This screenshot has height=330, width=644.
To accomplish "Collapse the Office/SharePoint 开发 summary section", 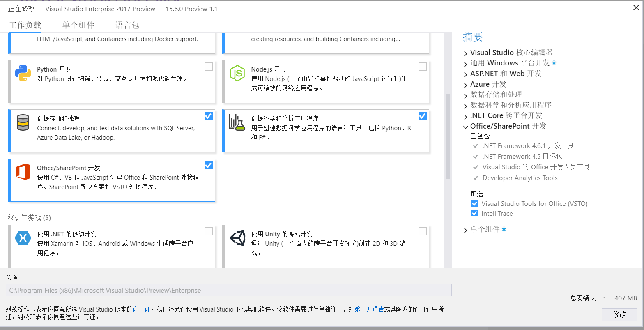I will (465, 127).
